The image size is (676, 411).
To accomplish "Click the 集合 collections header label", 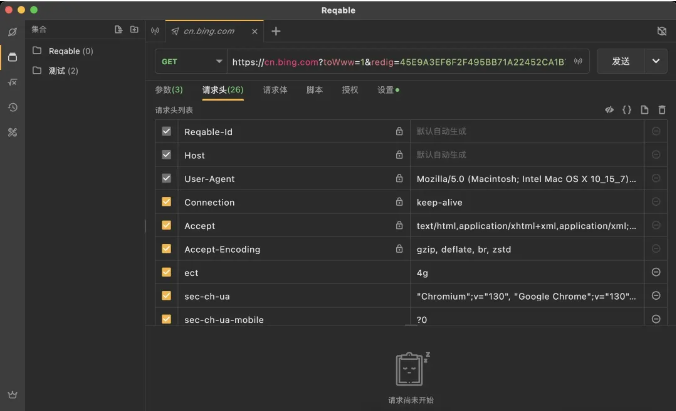I will [x=39, y=29].
